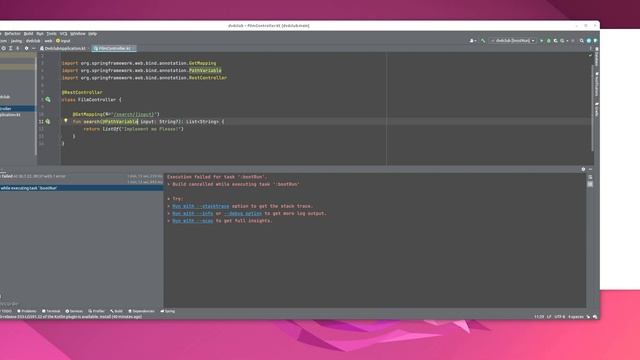Click the 'Run with --scan' link
Image resolution: width=640 pixels, height=360 pixels.
point(193,221)
